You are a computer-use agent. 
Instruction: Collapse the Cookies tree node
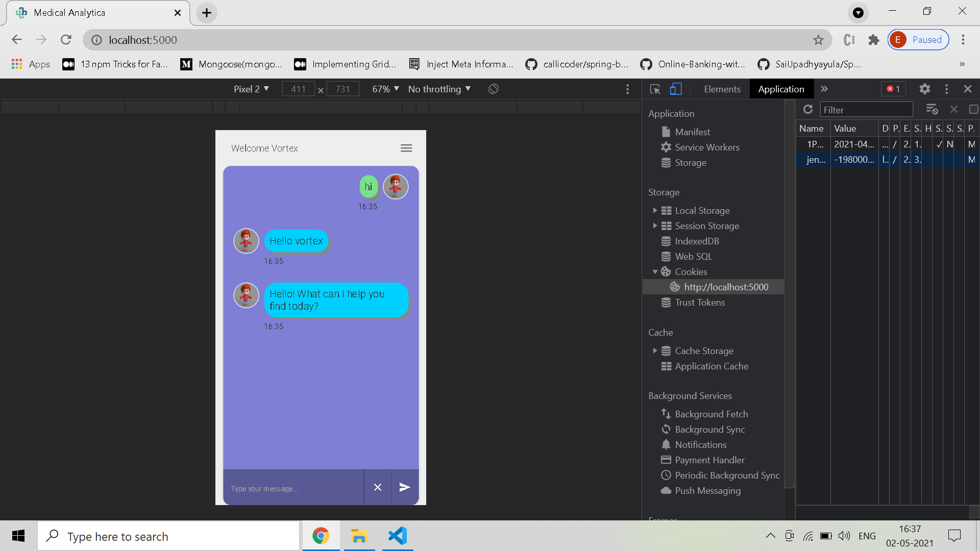(655, 272)
